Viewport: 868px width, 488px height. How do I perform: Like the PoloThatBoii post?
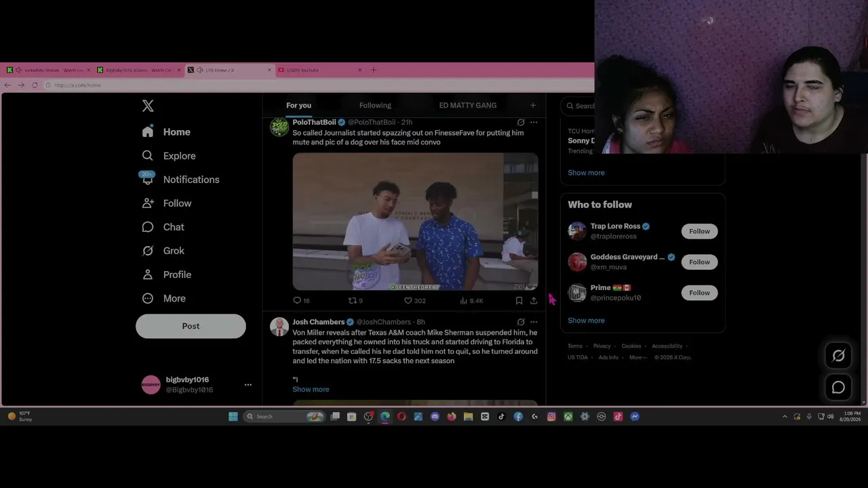point(414,301)
